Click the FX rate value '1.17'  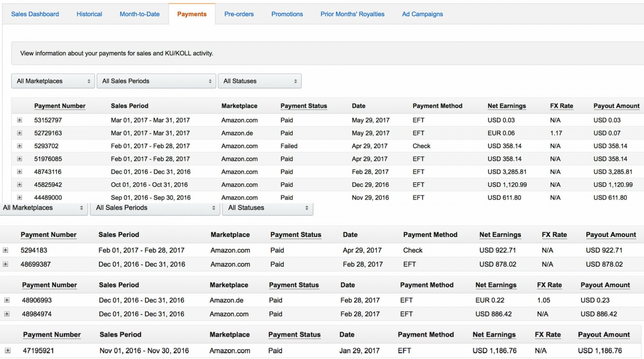coord(556,133)
